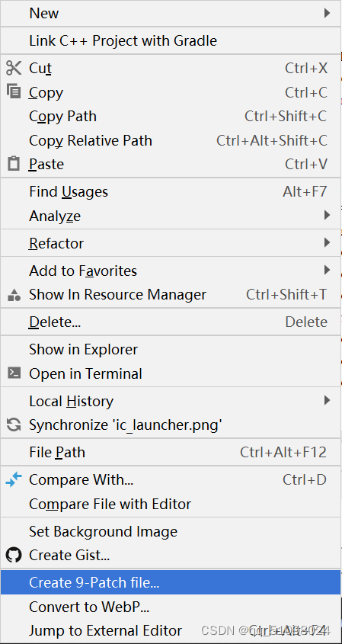Click the Show In Resource Manager shapes icon
Screen dimensions: 342x644
[x=14, y=294]
